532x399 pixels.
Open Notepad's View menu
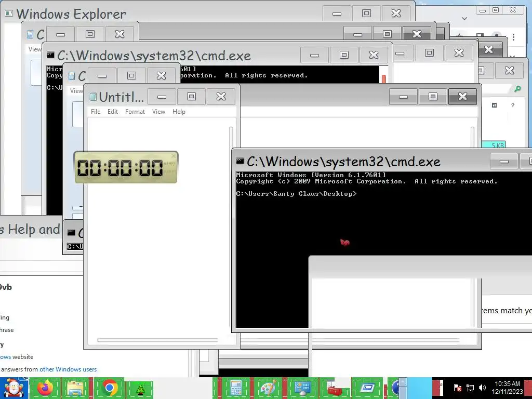158,112
